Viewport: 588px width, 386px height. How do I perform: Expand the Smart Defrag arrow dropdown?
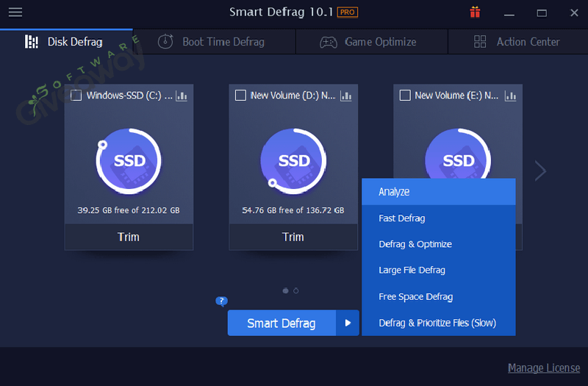(348, 323)
